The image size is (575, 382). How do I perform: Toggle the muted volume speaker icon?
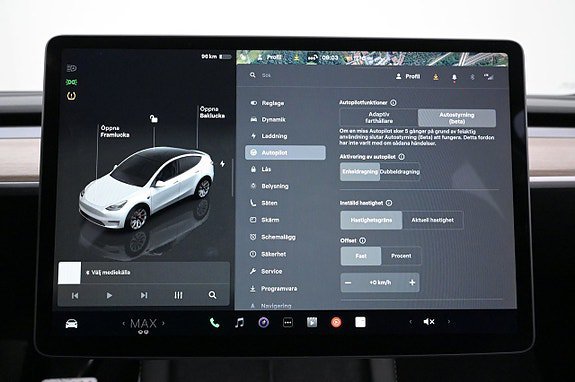pos(429,322)
